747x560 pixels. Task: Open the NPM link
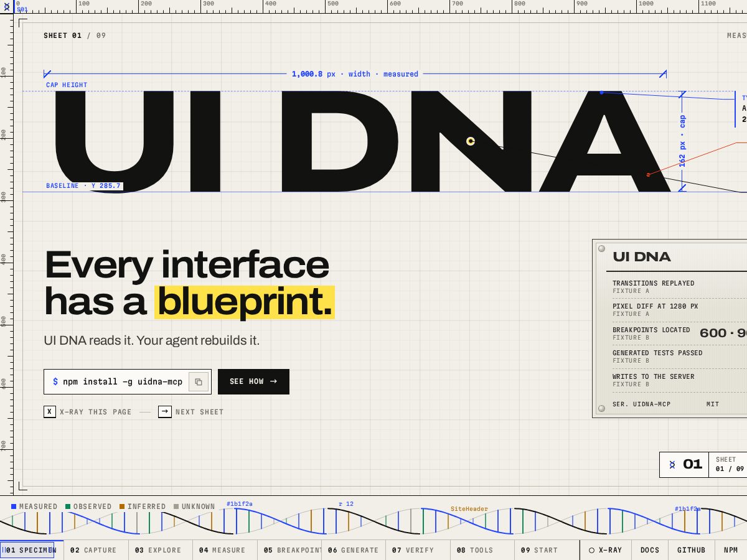click(731, 550)
